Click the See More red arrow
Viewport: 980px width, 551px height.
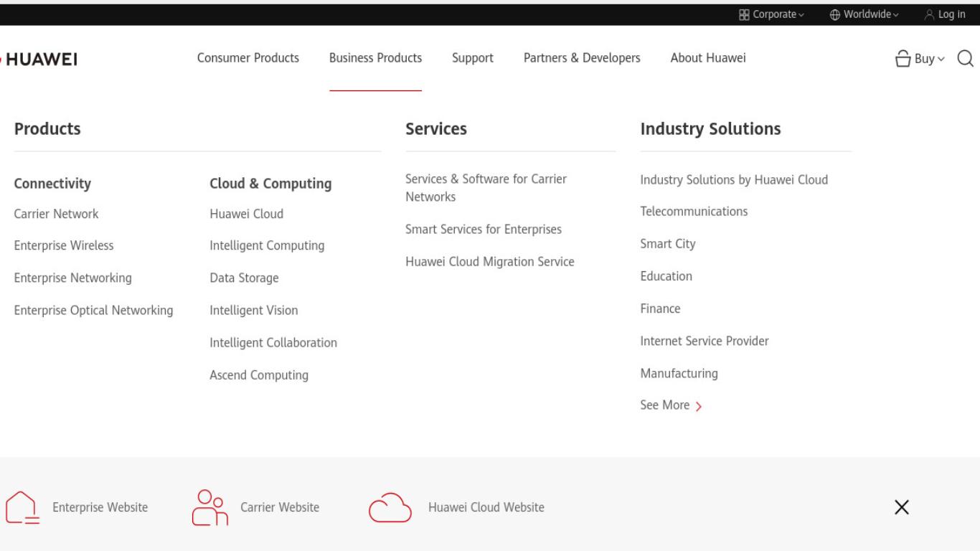(699, 406)
